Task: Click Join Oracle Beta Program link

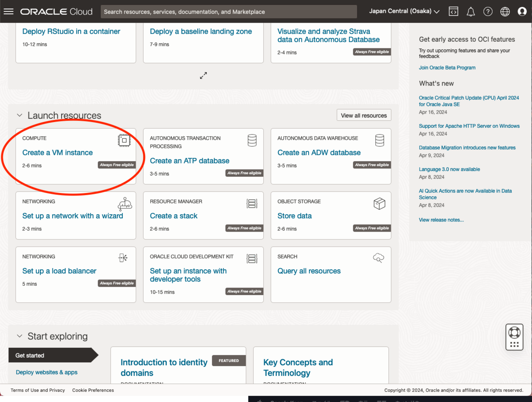Action: (x=447, y=68)
